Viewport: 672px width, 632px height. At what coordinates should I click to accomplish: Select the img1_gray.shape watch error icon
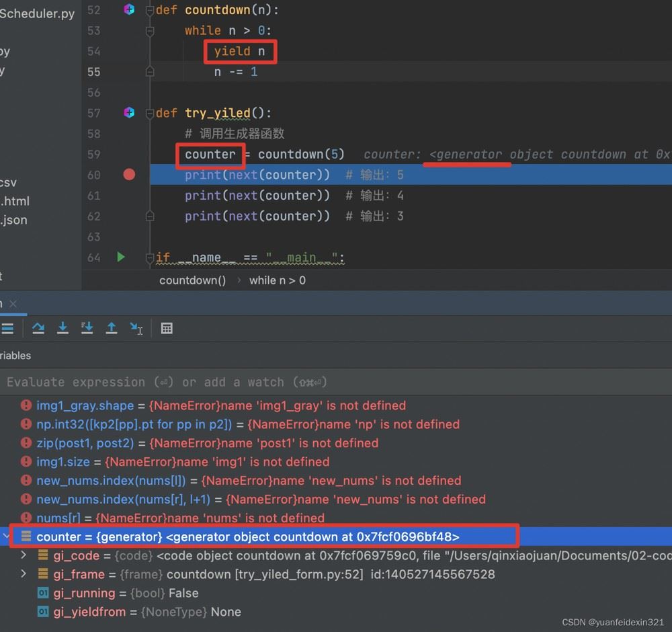point(26,405)
